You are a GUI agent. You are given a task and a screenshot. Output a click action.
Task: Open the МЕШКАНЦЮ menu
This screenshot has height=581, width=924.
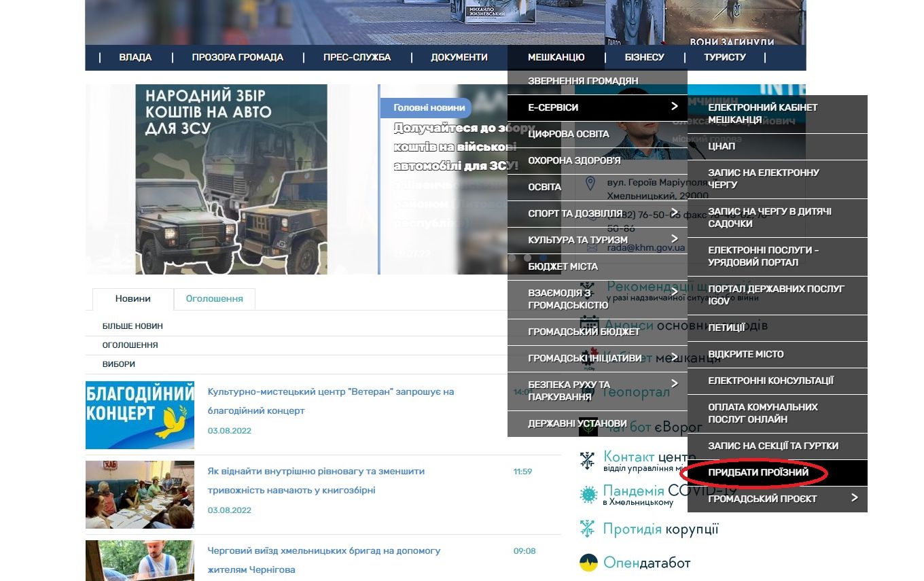click(556, 58)
